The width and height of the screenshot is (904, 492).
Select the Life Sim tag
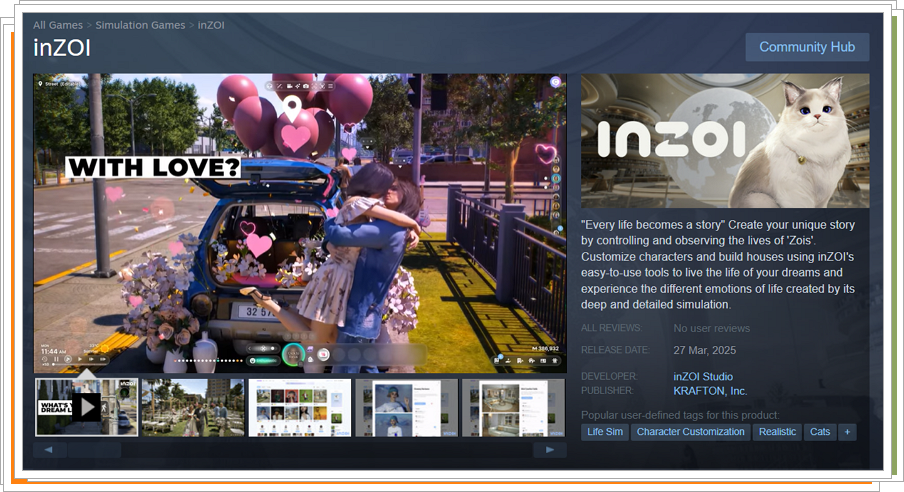pos(605,431)
